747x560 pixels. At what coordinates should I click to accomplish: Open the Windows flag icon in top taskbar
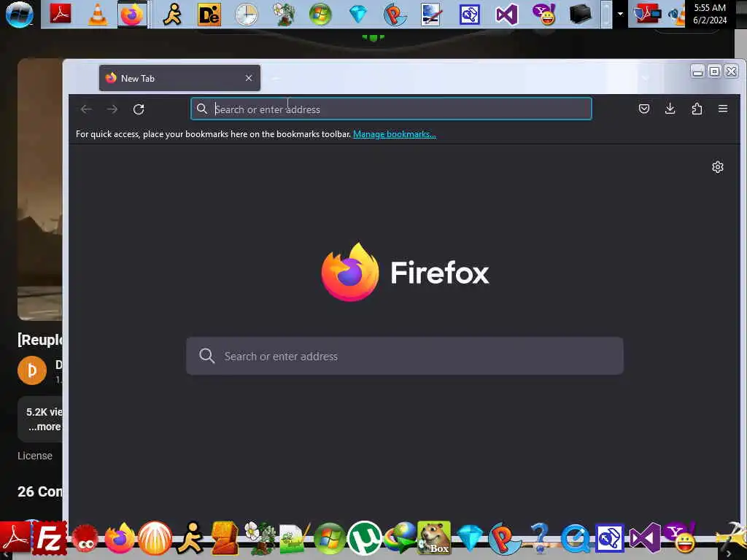(x=320, y=15)
